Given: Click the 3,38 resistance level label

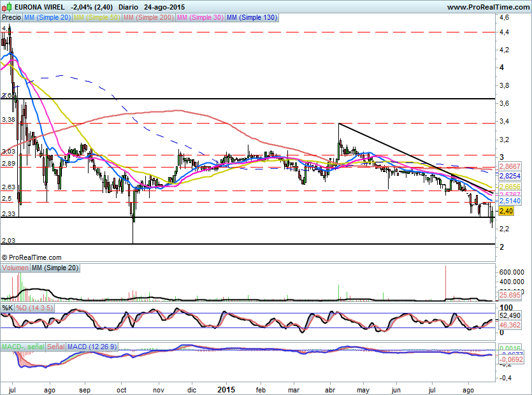Looking at the screenshot, I should (8, 119).
